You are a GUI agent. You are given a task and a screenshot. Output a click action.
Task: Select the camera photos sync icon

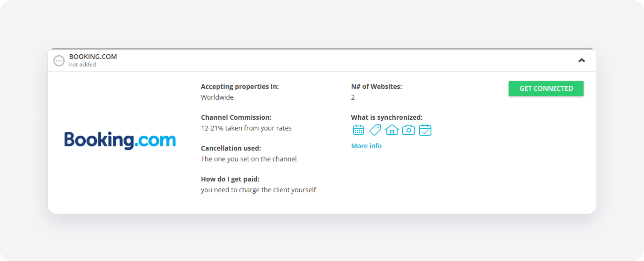(409, 130)
